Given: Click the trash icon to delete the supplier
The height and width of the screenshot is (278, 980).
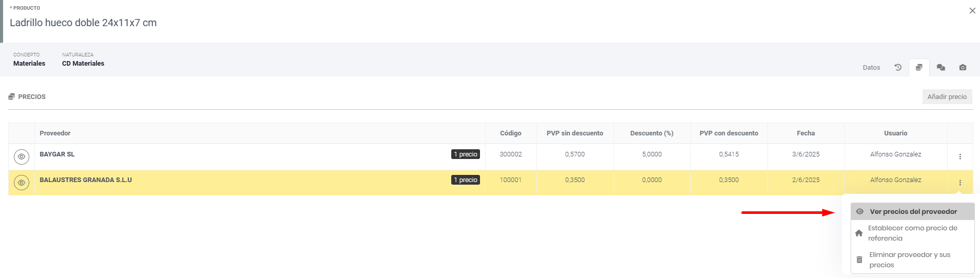Looking at the screenshot, I should 859,260.
